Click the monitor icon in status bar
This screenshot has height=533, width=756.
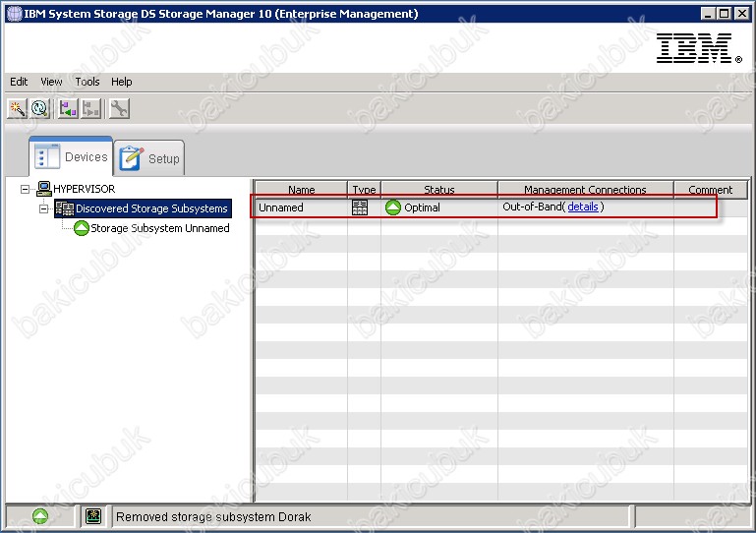click(x=93, y=516)
